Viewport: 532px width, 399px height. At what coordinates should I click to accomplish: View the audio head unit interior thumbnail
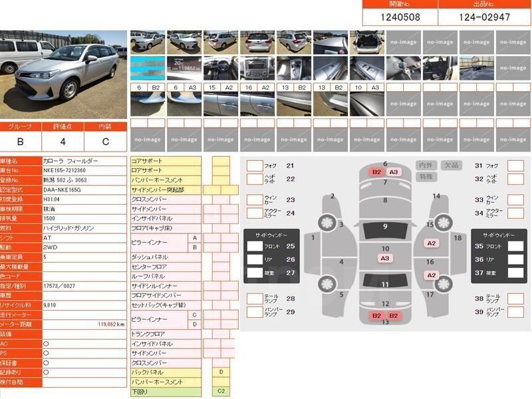(257, 68)
